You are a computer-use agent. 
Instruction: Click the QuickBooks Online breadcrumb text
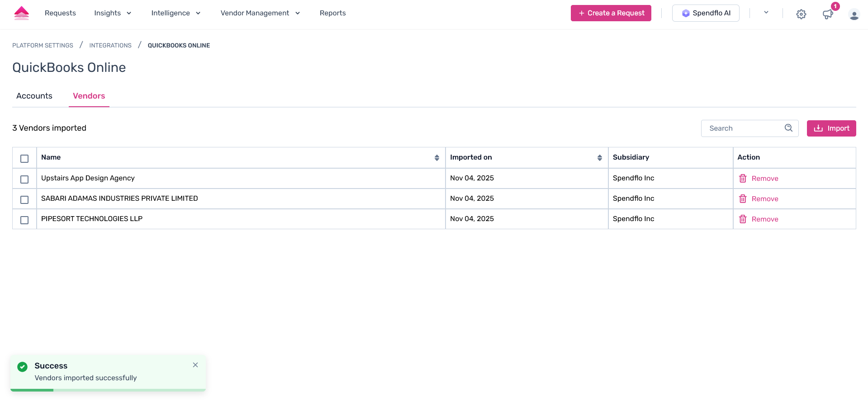pyautogui.click(x=179, y=45)
